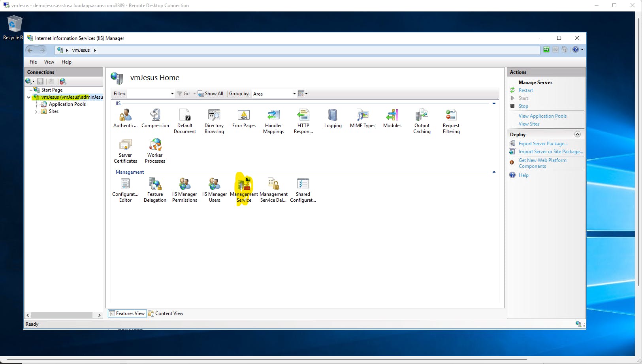Click the back navigation arrow

30,50
